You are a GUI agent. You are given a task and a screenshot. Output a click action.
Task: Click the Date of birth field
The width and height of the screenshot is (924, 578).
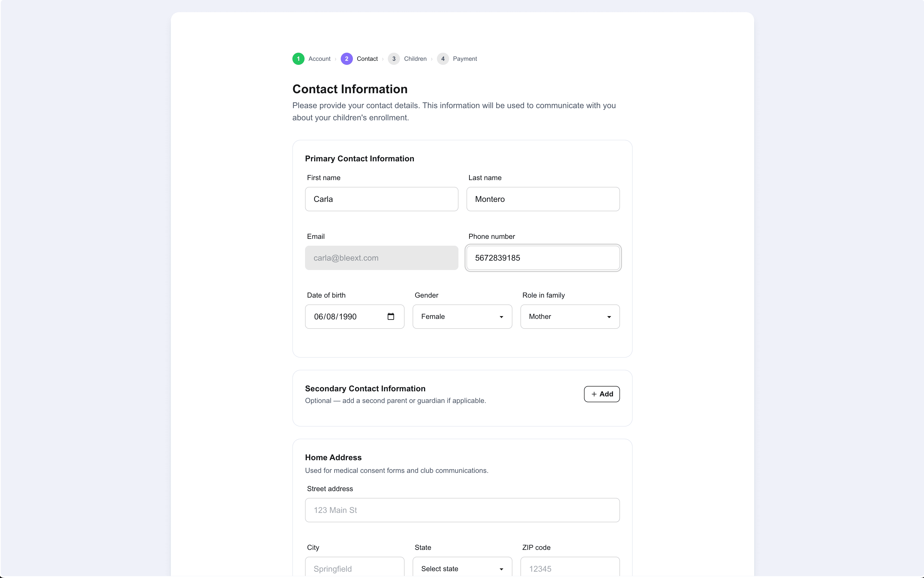coord(354,317)
